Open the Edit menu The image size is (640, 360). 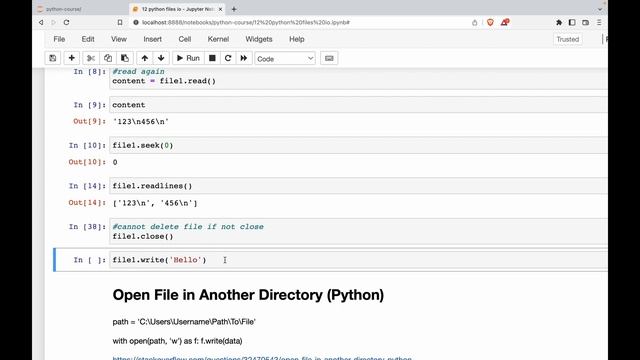click(x=88, y=39)
